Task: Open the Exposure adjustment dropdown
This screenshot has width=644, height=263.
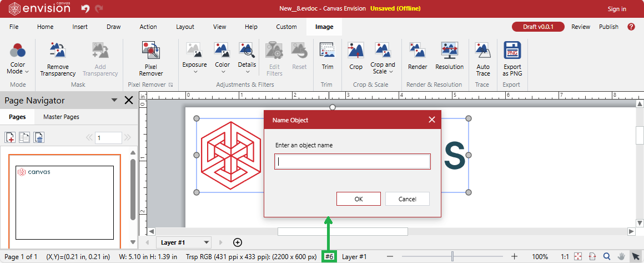Action: click(x=195, y=58)
